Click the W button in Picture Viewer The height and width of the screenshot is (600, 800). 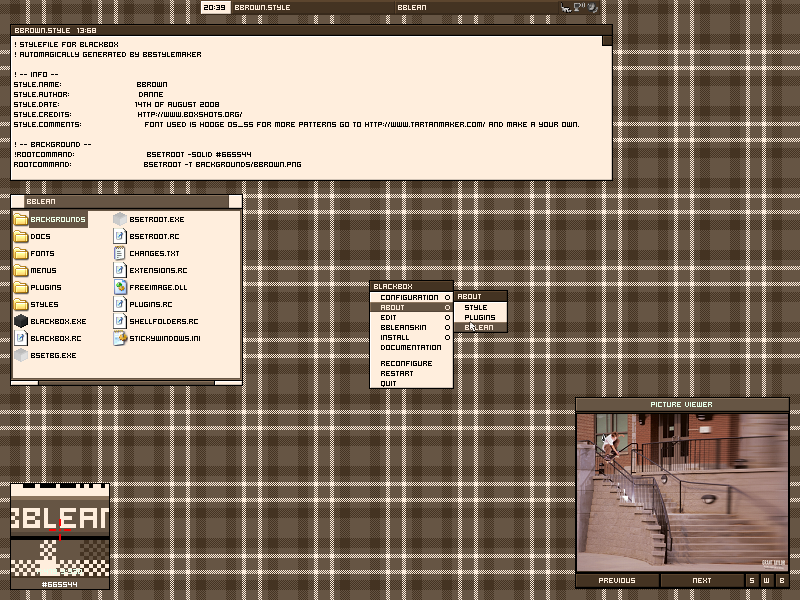[x=766, y=581]
